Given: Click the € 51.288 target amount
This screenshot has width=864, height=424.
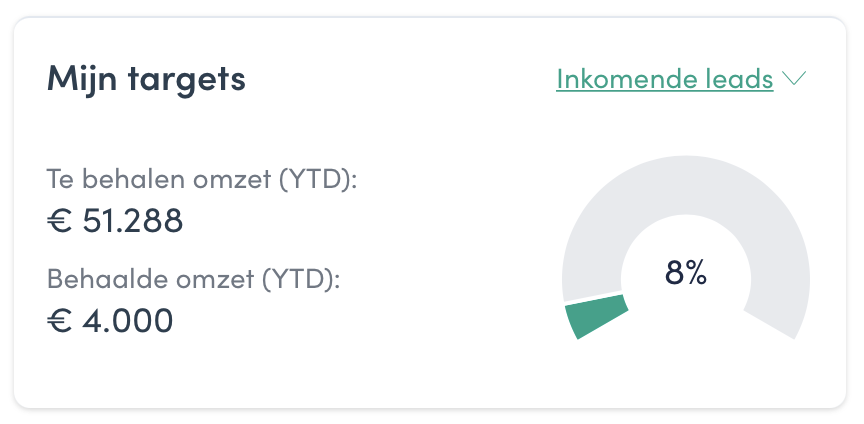Looking at the screenshot, I should coord(115,221).
